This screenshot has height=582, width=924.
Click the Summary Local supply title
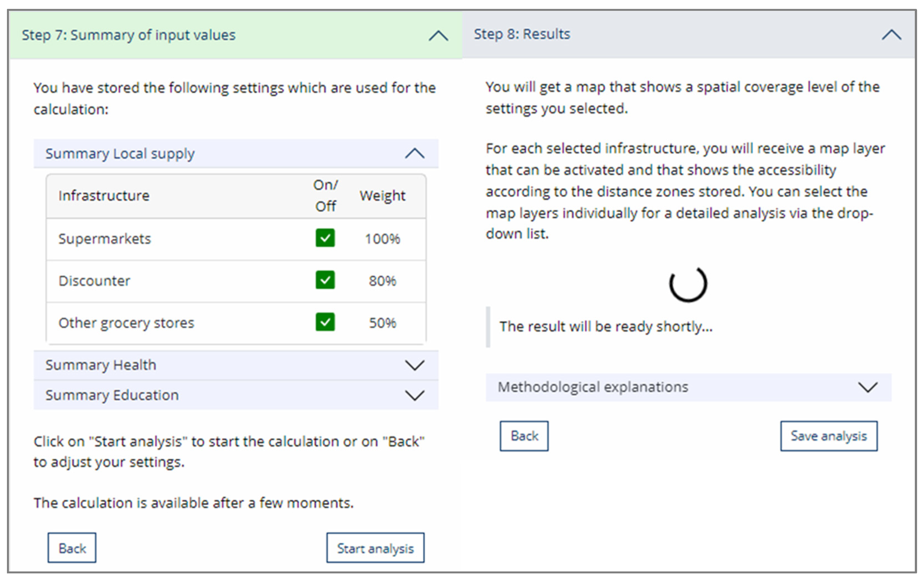tap(120, 153)
